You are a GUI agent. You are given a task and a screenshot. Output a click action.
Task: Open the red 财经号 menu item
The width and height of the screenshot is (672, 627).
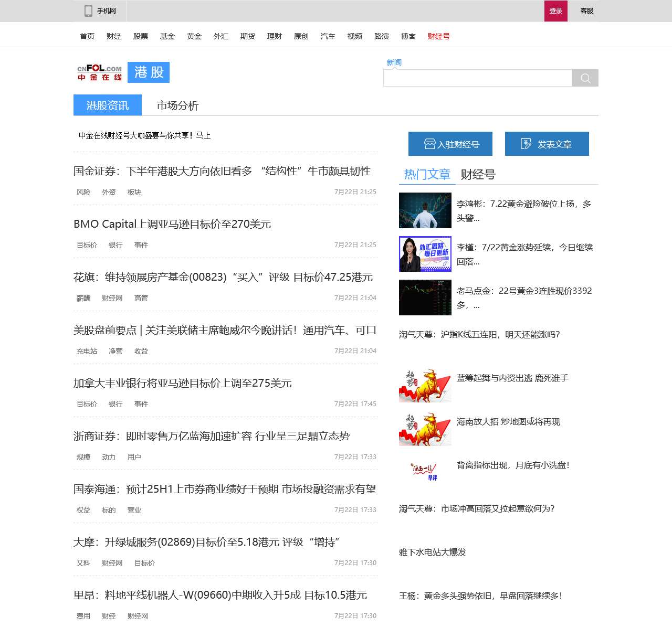click(438, 36)
